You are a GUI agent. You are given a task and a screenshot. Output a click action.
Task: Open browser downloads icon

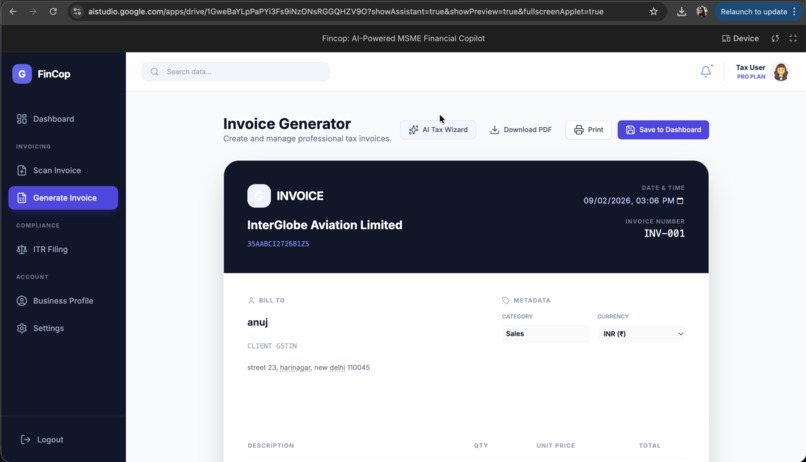(x=681, y=11)
